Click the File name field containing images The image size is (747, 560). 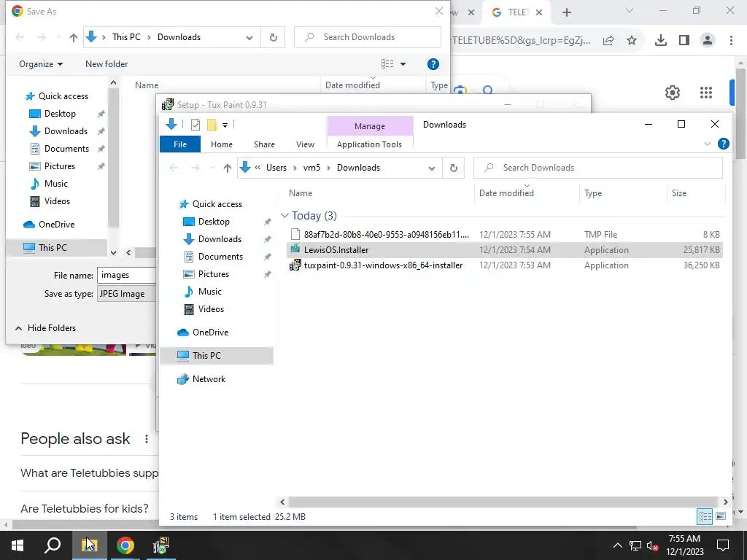tap(127, 275)
